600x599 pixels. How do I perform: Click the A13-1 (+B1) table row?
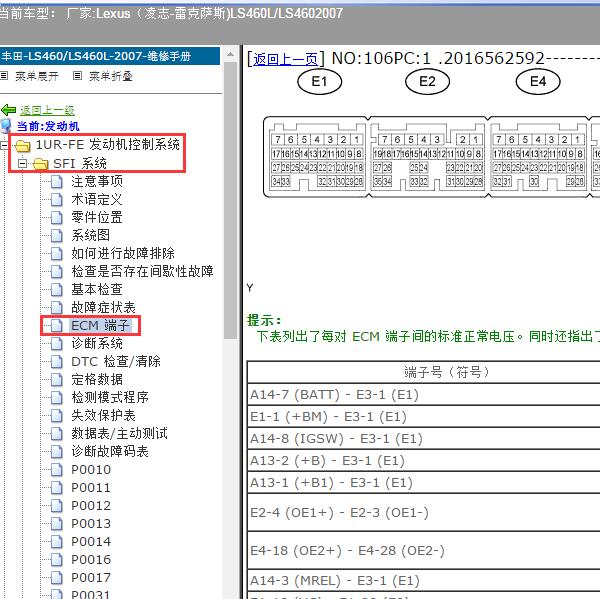424,483
